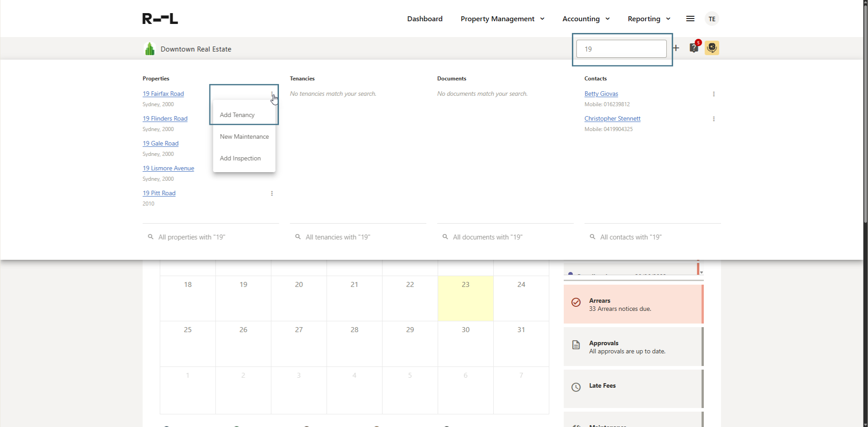The height and width of the screenshot is (427, 868).
Task: Open the three-dot menu beside 19 Pitt Road
Action: click(x=272, y=193)
